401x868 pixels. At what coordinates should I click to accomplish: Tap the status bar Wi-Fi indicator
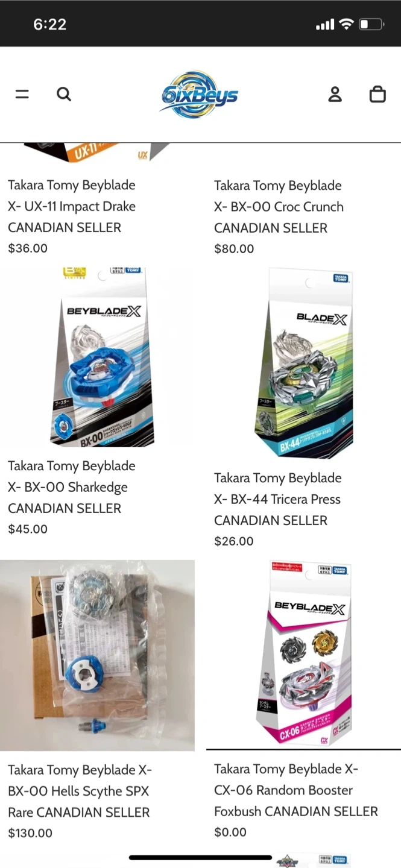pos(346,24)
